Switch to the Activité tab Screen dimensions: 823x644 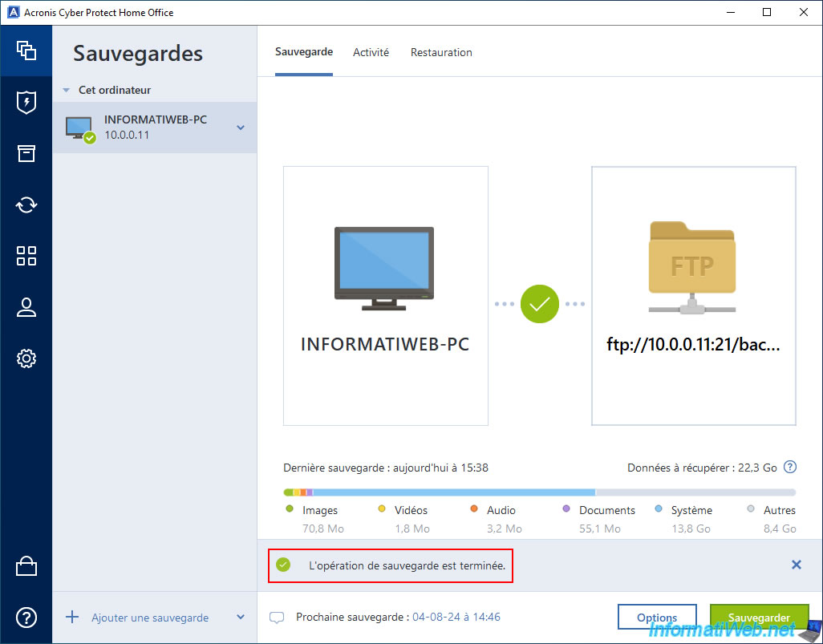click(371, 52)
